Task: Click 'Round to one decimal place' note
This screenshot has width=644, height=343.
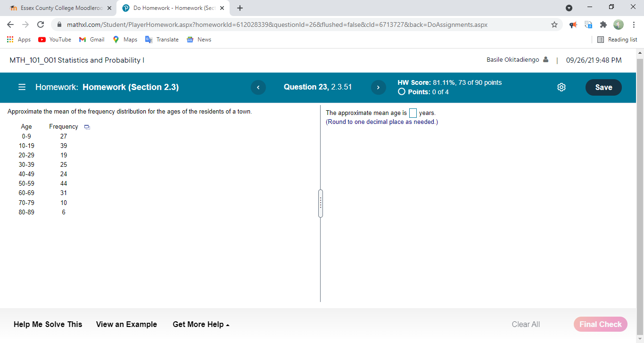Action: (x=382, y=122)
